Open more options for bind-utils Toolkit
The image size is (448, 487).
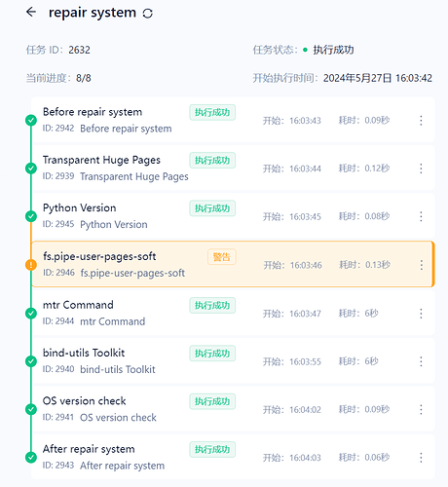421,361
